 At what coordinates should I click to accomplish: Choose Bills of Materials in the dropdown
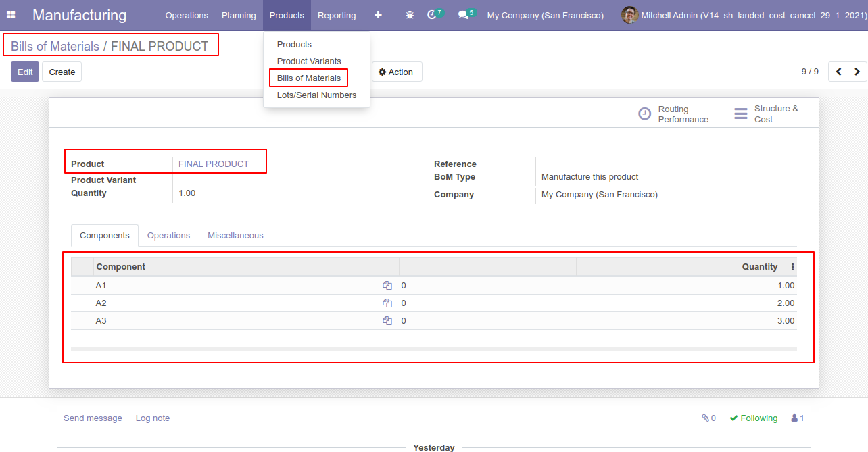point(317,78)
